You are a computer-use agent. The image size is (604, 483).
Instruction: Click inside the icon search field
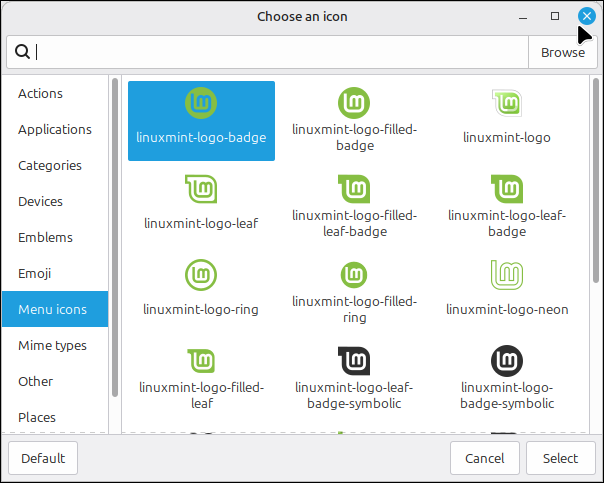(280, 52)
